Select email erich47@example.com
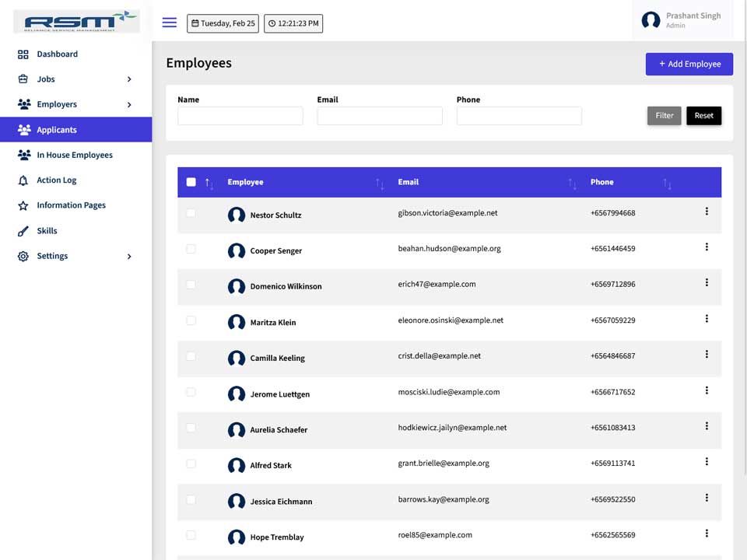Viewport: 747px width, 560px height. tap(437, 285)
